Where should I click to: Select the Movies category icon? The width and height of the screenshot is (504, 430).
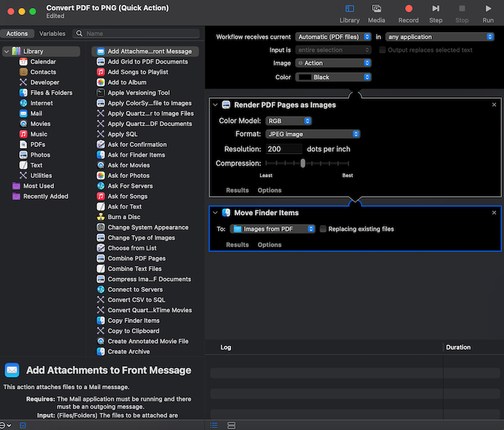coord(24,124)
